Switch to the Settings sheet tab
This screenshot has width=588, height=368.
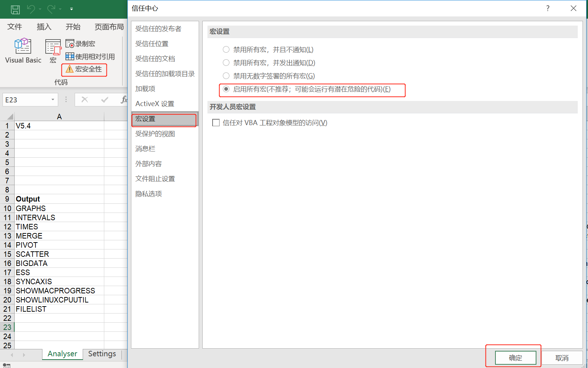(102, 354)
